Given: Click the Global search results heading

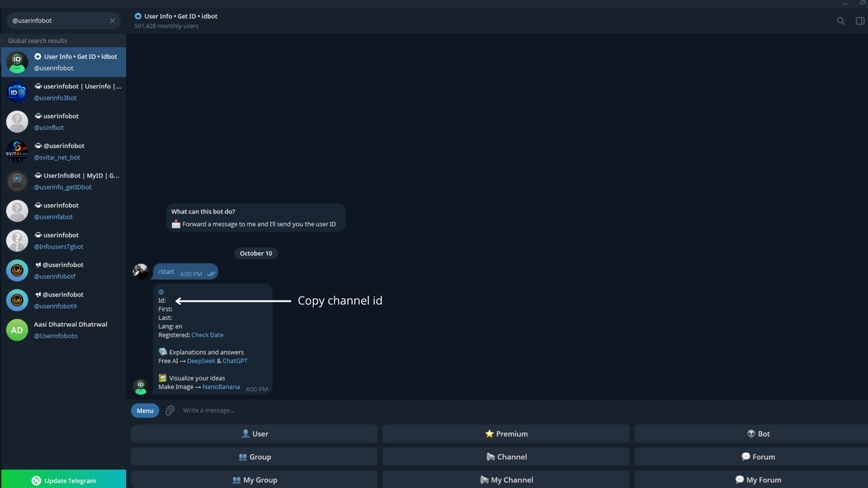Looking at the screenshot, I should point(37,41).
